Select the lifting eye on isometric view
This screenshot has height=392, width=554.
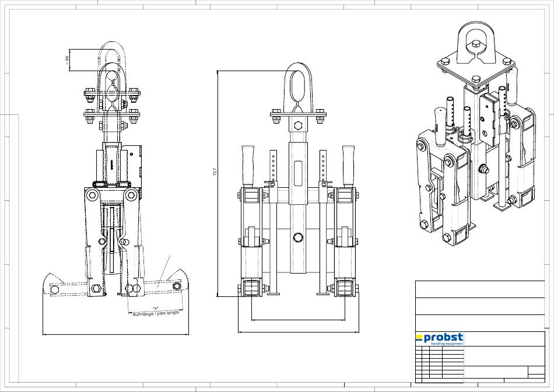(x=476, y=42)
